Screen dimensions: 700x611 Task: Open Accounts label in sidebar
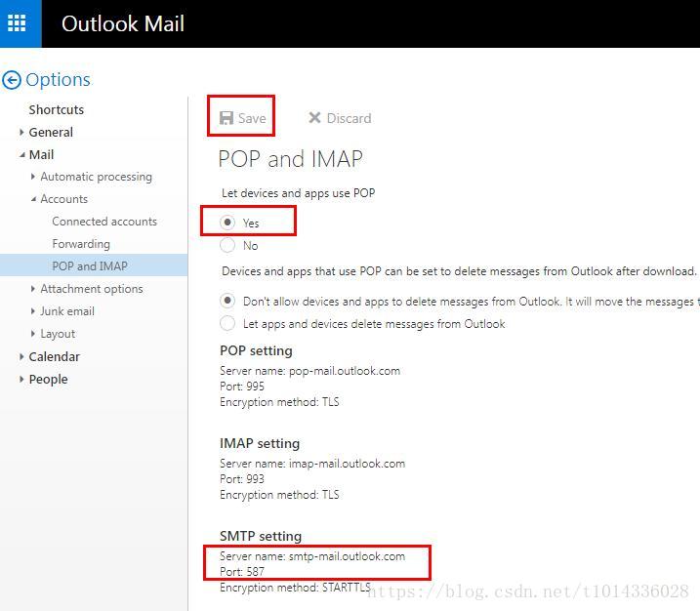click(63, 199)
